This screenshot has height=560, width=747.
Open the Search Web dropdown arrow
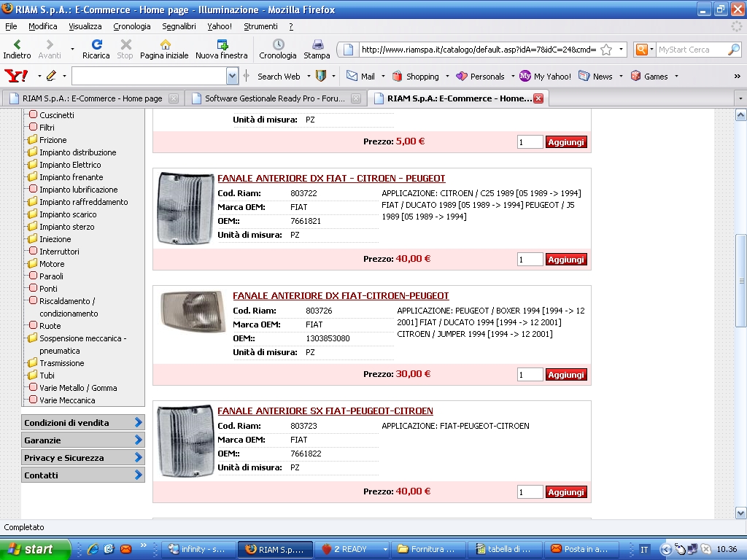[309, 76]
